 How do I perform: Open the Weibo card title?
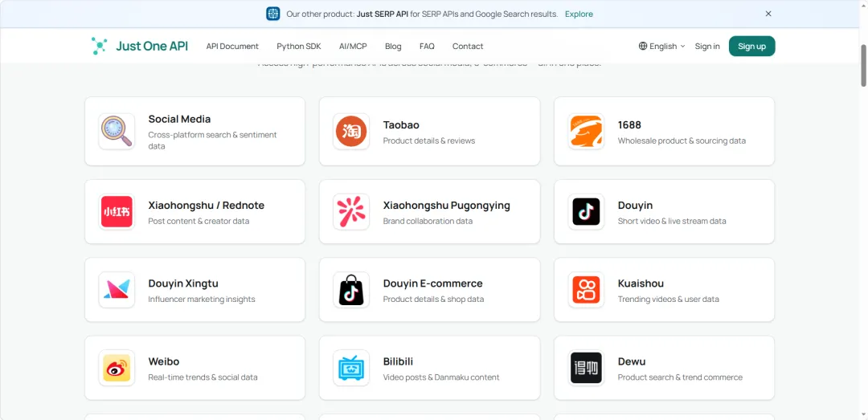[x=164, y=361]
